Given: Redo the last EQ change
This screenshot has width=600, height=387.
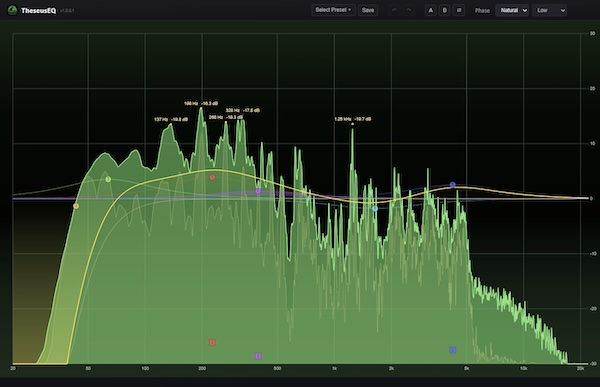Looking at the screenshot, I should pos(409,10).
